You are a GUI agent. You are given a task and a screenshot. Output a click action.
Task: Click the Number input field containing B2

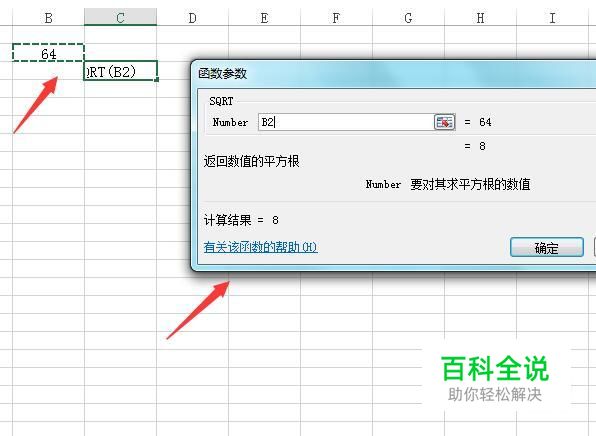click(x=346, y=122)
